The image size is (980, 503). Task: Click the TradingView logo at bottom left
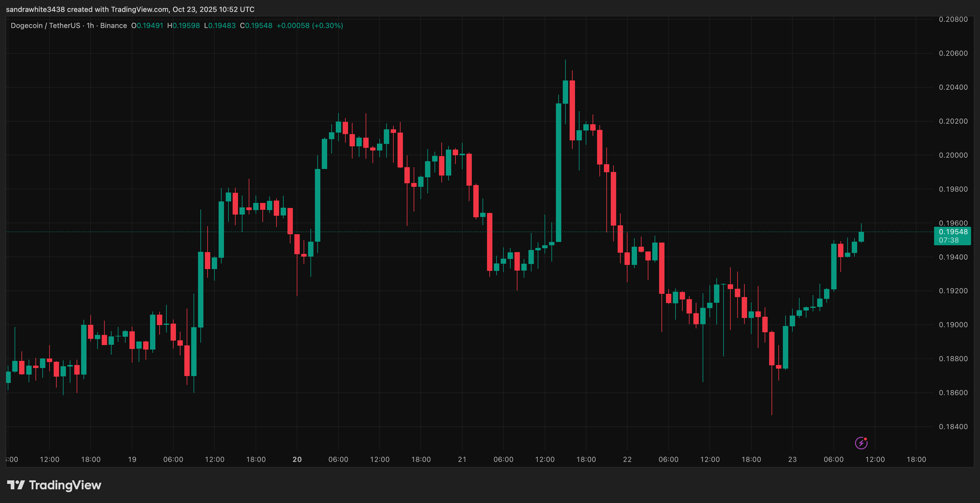pyautogui.click(x=54, y=485)
